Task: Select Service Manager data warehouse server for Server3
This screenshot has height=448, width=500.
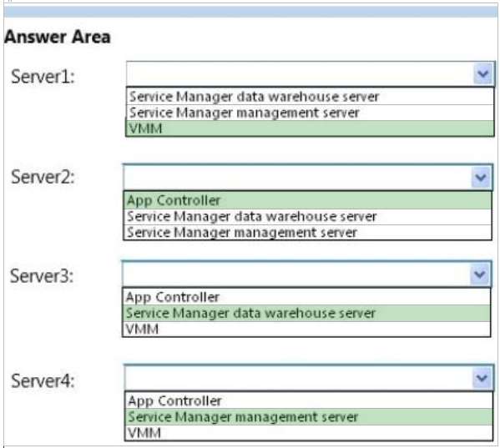Action: 306,313
